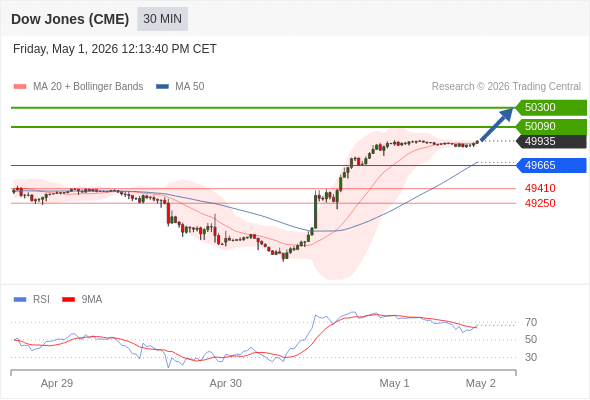Click the May 1 date axis label

click(x=394, y=383)
